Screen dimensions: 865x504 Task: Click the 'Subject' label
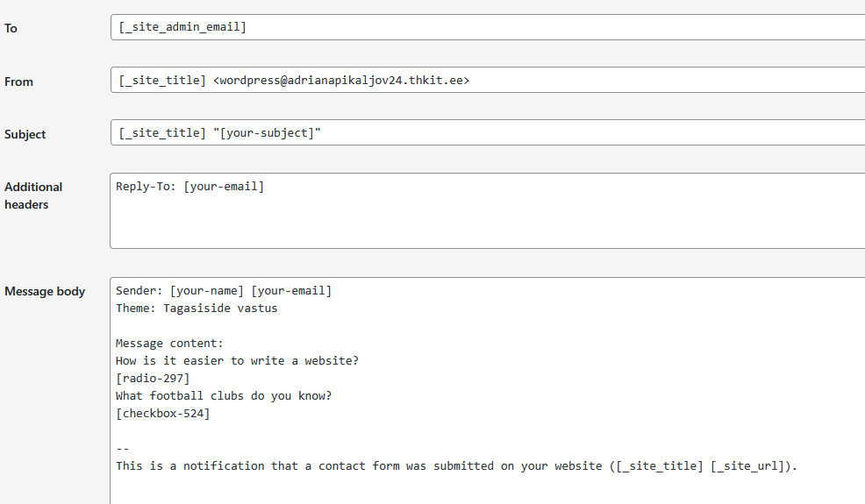25,134
